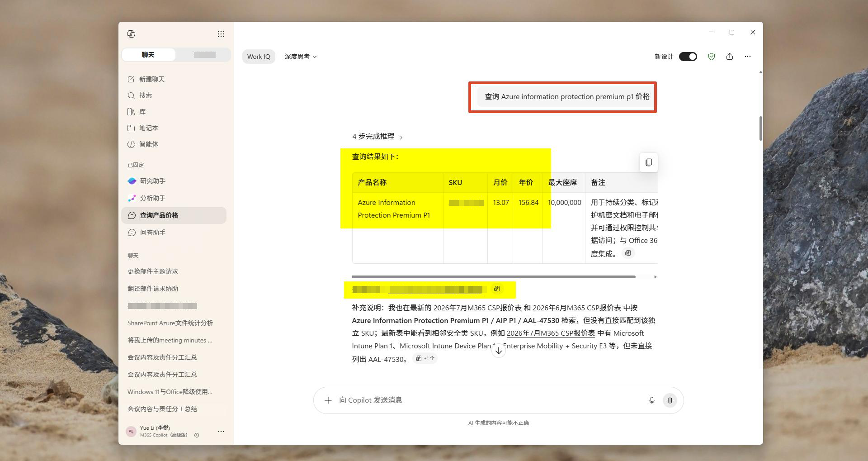Minimize the Copilot window

coord(711,32)
